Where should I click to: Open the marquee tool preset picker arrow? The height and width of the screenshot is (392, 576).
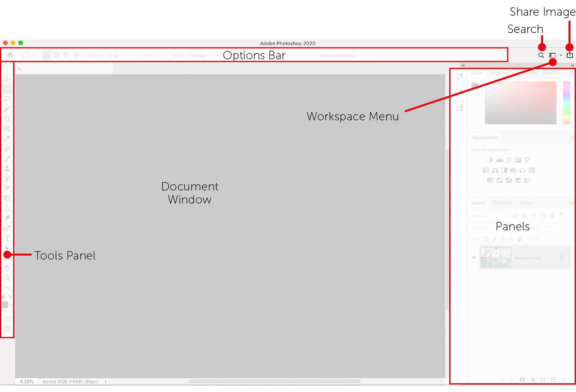pos(34,56)
